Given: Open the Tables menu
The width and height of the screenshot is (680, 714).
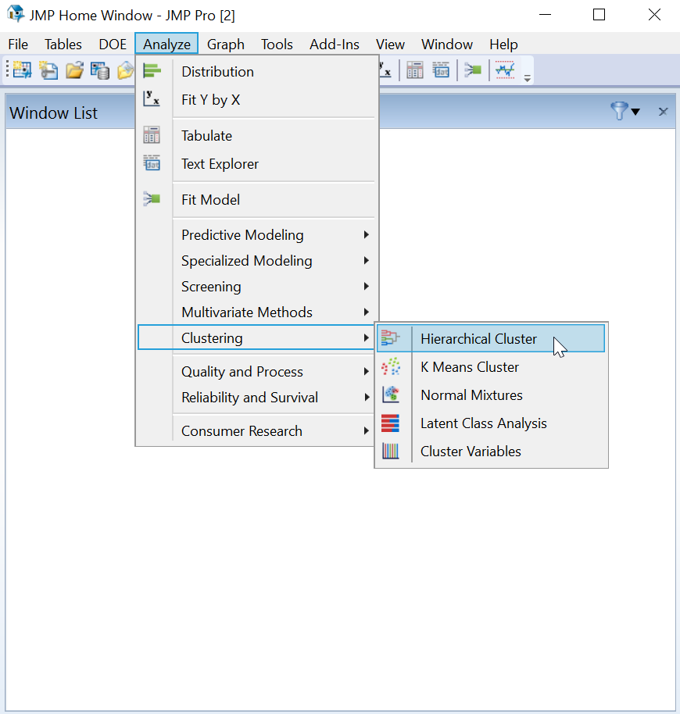Looking at the screenshot, I should 63,44.
